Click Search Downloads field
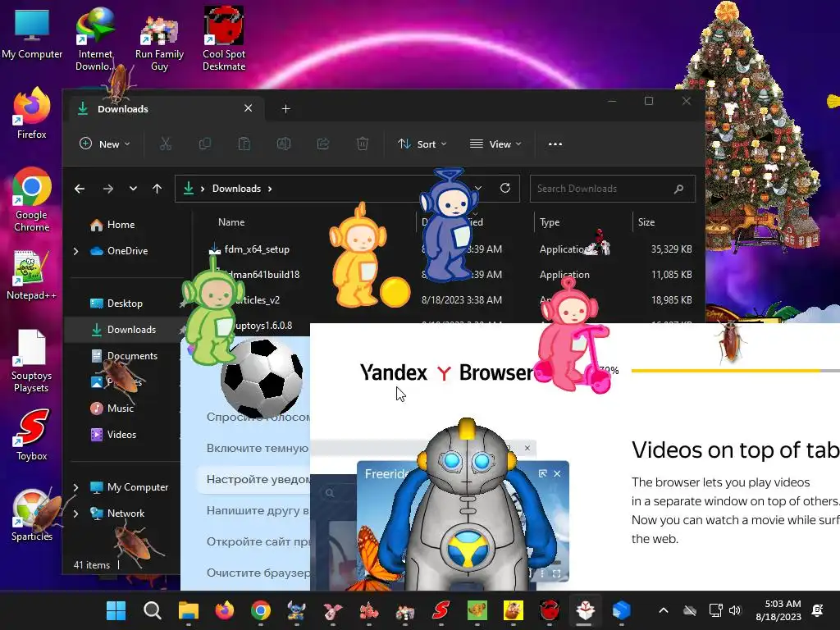This screenshot has height=630, width=840. [612, 189]
